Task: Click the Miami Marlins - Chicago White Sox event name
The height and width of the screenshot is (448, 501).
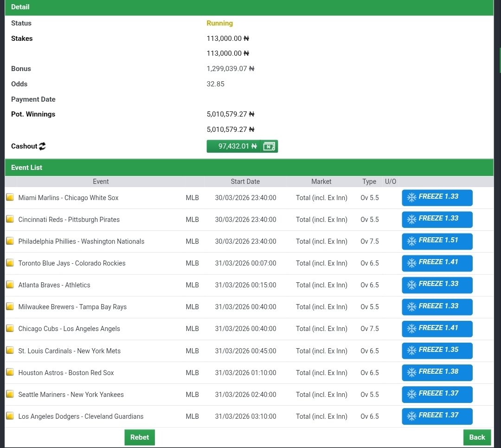Action: coord(68,198)
